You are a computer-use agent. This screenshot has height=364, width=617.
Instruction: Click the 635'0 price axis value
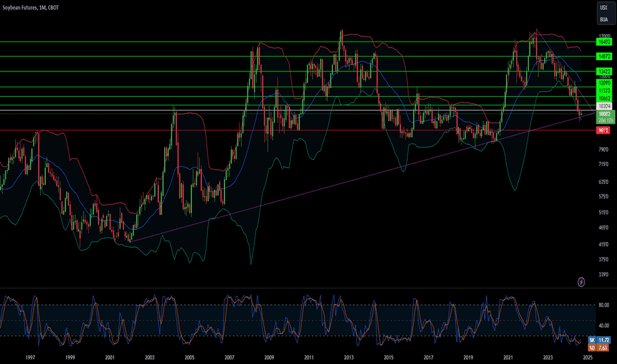click(604, 182)
